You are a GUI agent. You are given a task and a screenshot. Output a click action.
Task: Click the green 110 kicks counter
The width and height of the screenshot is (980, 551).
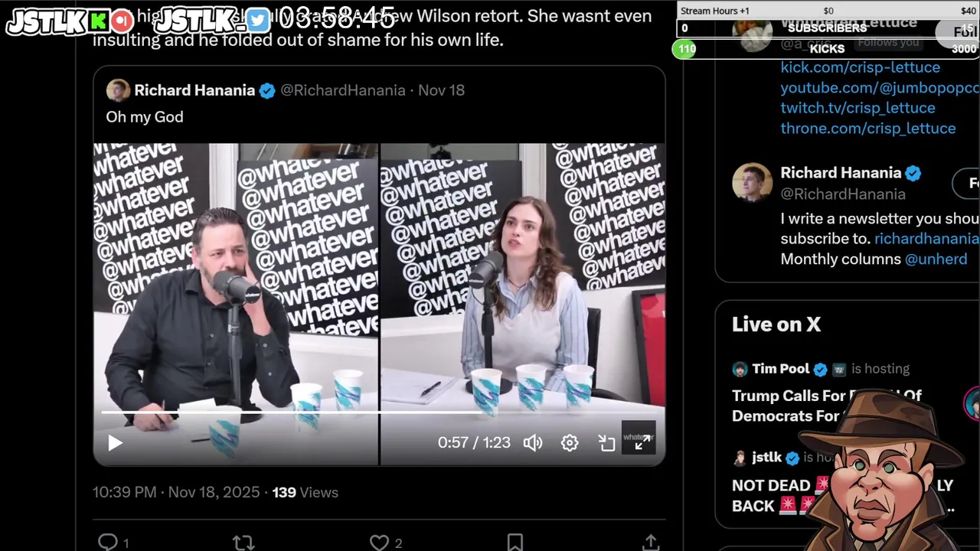pyautogui.click(x=687, y=49)
